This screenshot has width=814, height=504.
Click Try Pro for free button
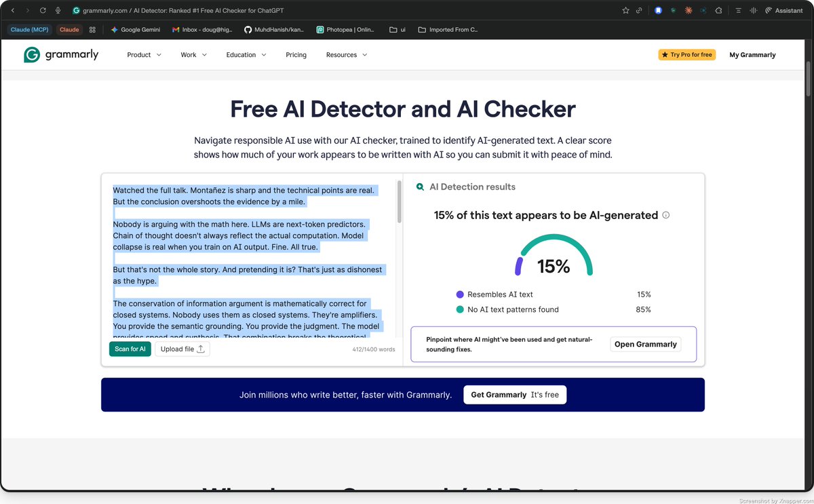tap(686, 55)
